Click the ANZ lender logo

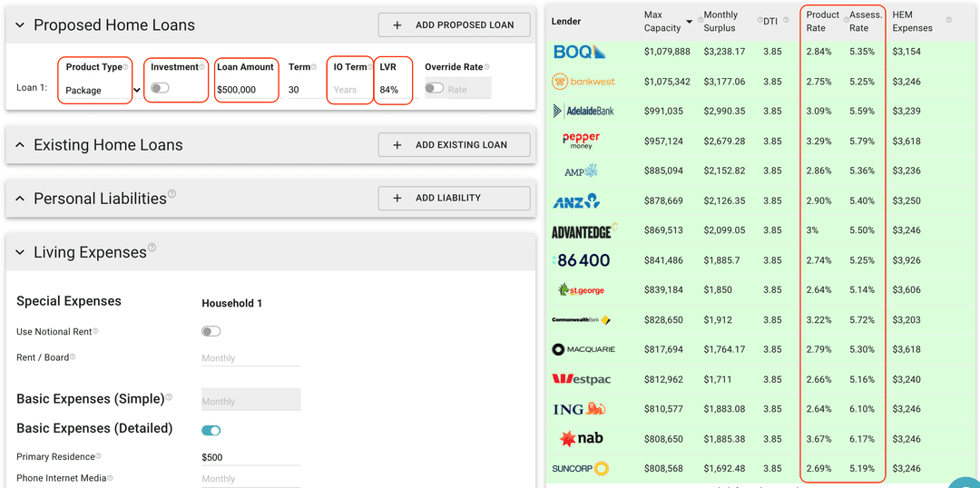[x=577, y=200]
